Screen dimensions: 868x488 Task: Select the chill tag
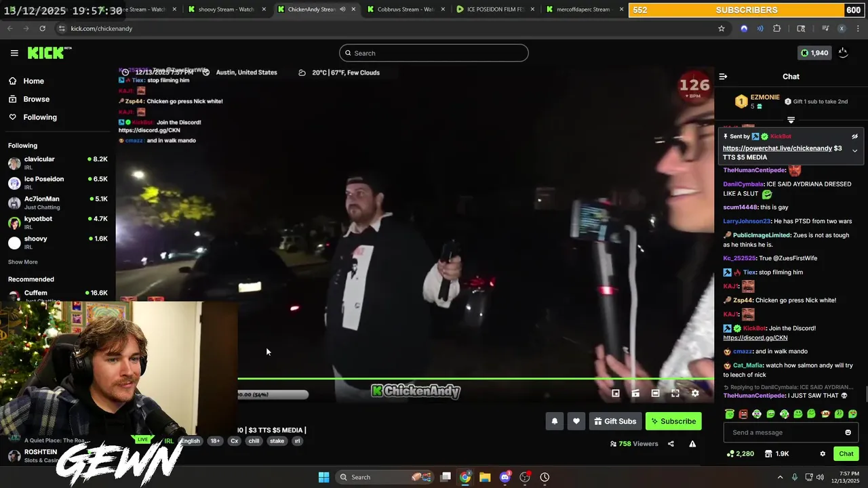coord(254,441)
